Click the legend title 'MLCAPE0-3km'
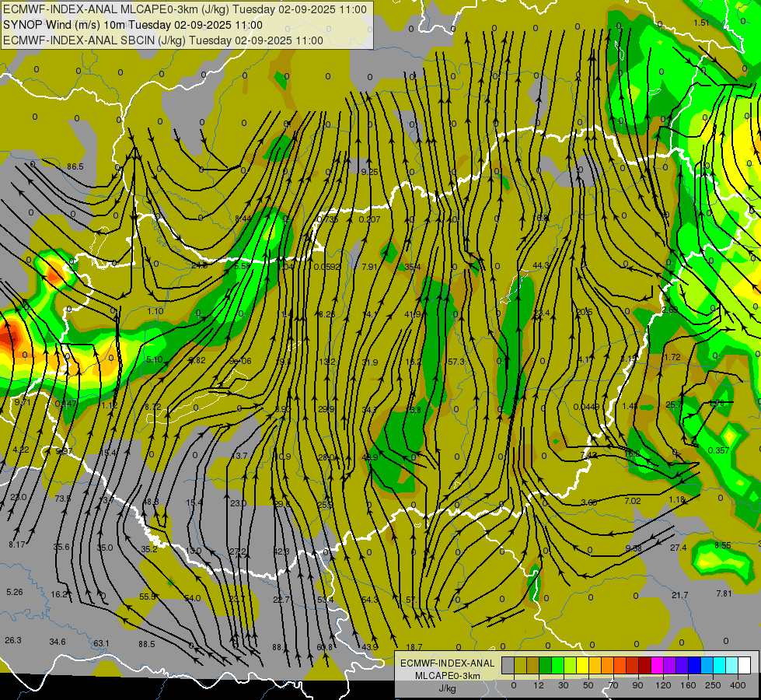Image resolution: width=761 pixels, height=700 pixels. [x=447, y=676]
